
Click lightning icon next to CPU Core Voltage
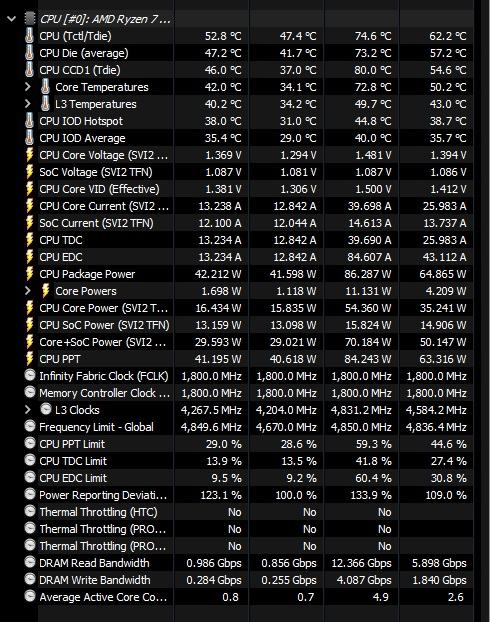29,155
